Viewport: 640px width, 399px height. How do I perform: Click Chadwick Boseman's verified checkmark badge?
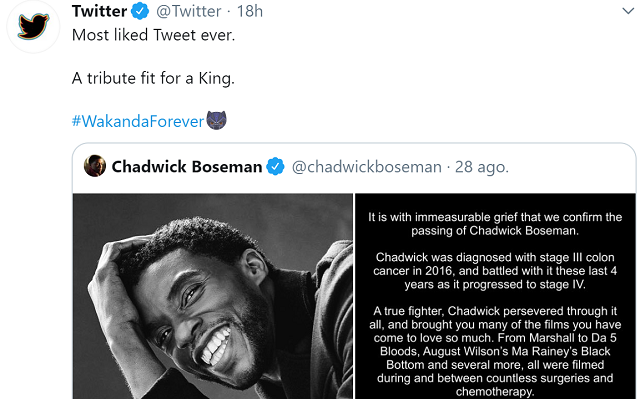(276, 166)
